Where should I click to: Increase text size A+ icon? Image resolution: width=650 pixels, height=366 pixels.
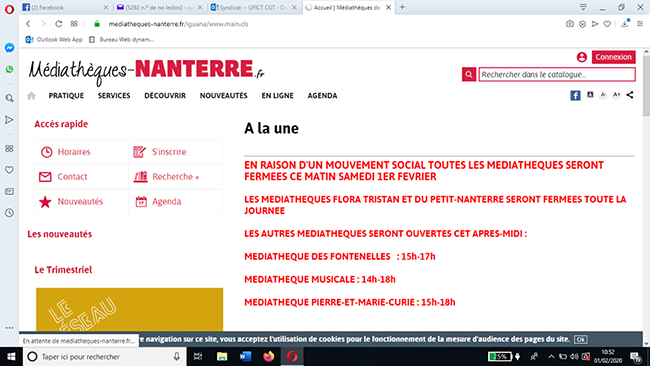[x=616, y=95]
